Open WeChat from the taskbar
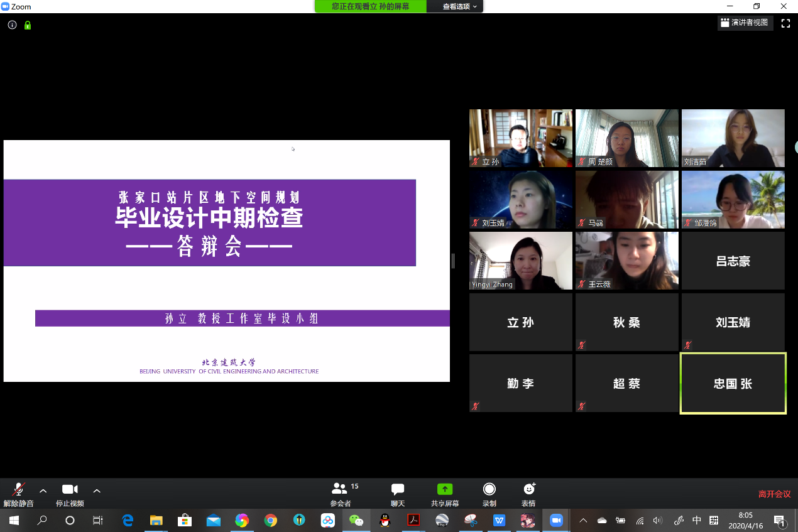 356,520
